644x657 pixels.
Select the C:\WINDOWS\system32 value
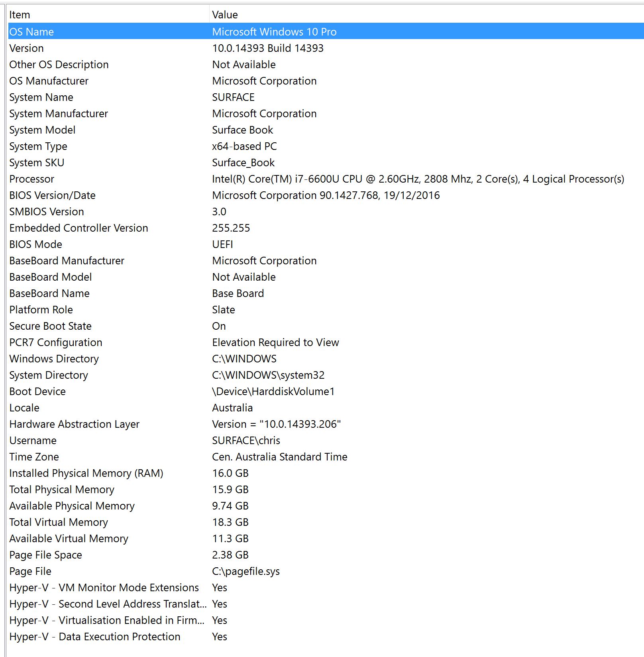click(268, 375)
